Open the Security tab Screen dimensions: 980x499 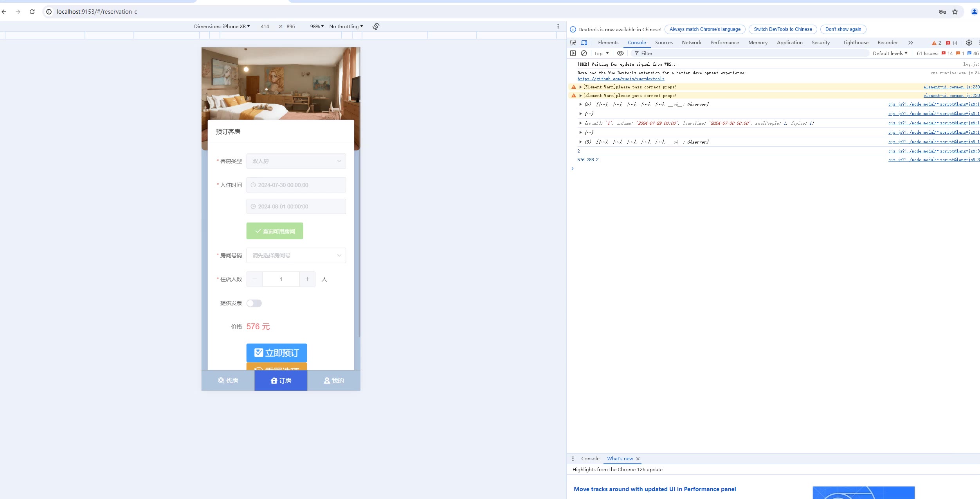pyautogui.click(x=821, y=43)
